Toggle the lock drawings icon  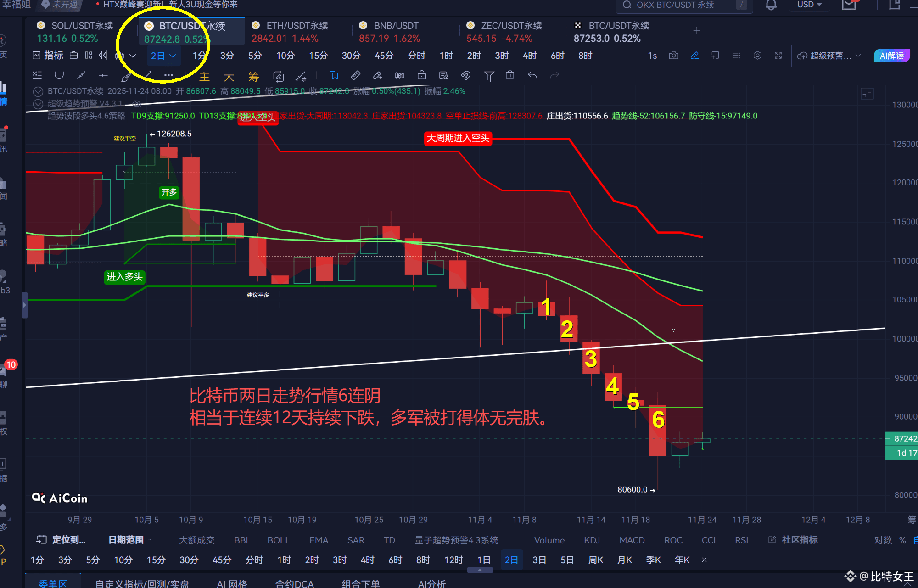422,75
